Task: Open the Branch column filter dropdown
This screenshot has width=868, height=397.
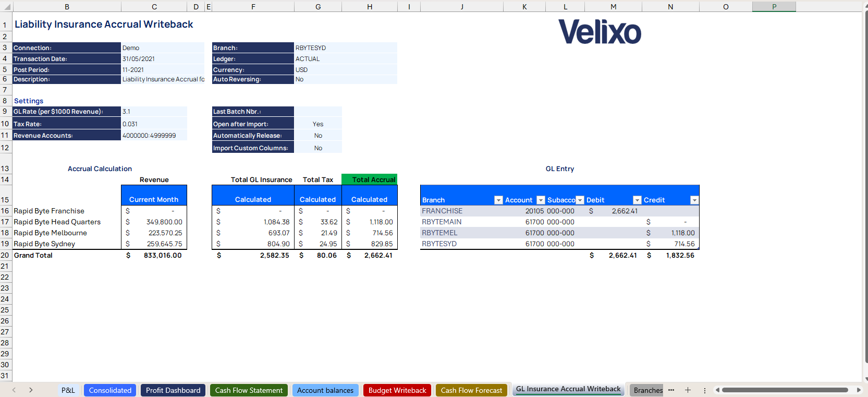Action: [x=498, y=200]
